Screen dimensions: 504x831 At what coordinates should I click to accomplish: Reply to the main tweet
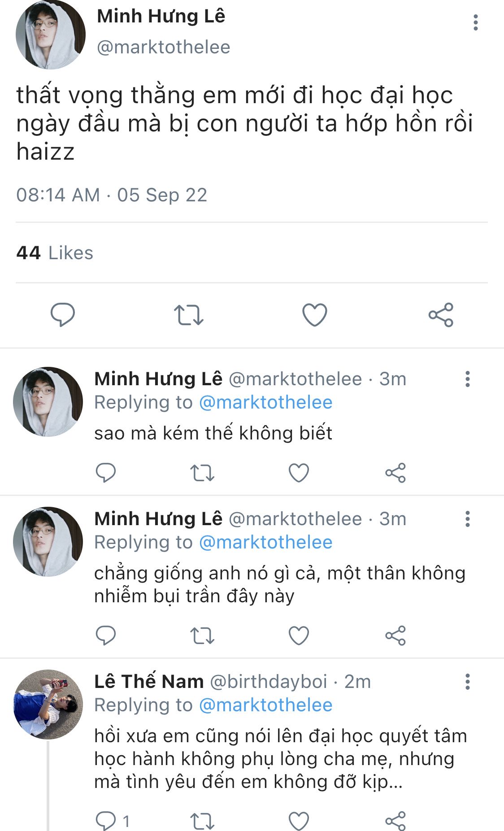[63, 314]
